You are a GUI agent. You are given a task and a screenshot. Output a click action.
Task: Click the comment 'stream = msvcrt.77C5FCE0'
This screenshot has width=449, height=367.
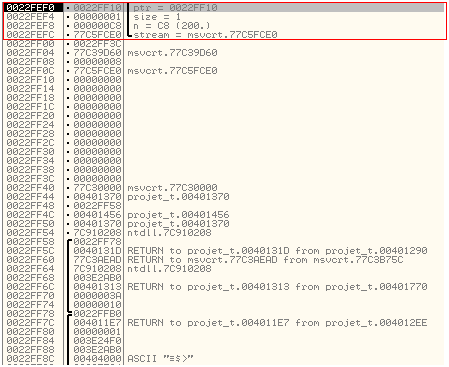coord(205,35)
